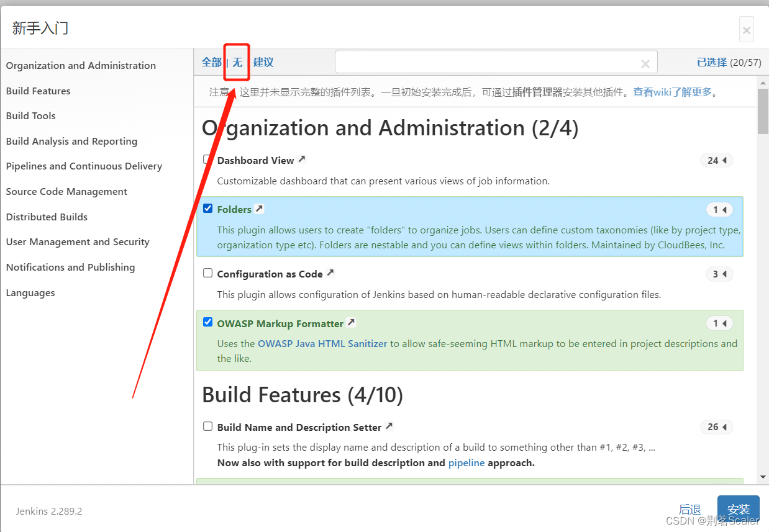
Task: Open 查看wiki了解更多 link
Action: click(672, 92)
